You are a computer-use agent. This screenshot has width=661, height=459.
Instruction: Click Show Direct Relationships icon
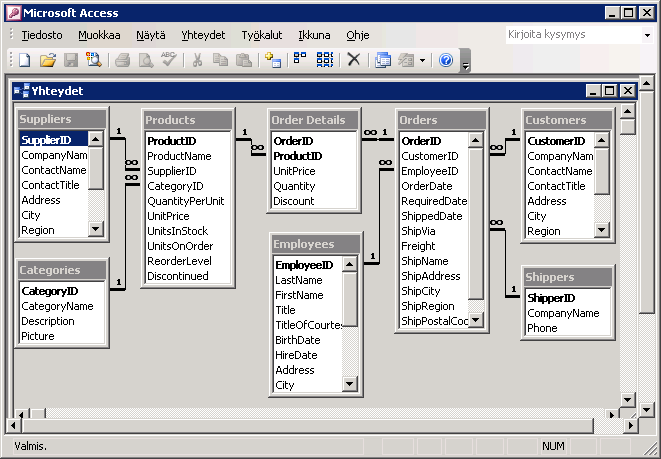tap(300, 59)
